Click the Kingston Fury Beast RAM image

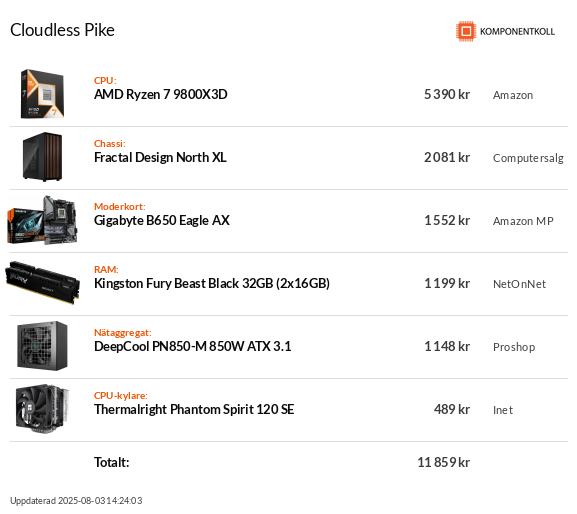[42, 283]
